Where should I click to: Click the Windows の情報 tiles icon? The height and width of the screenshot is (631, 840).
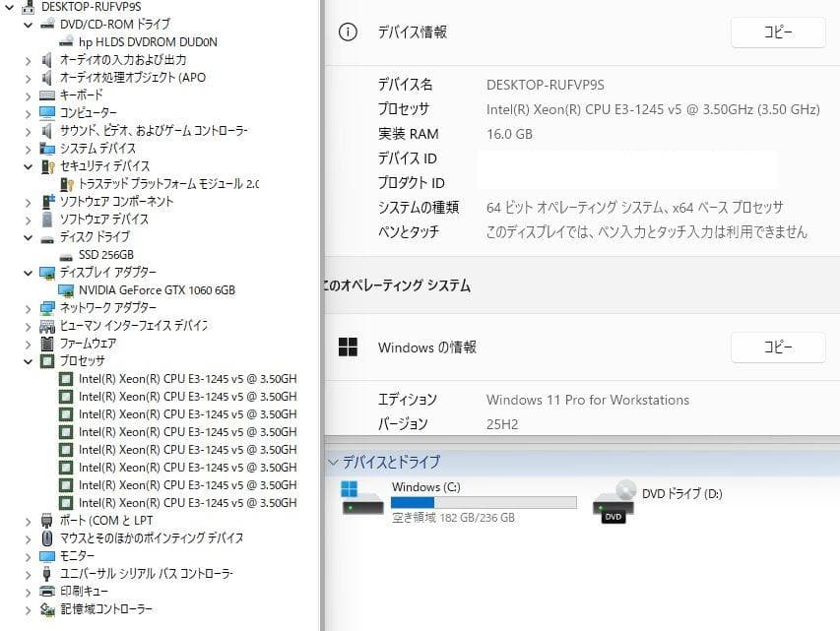(351, 347)
